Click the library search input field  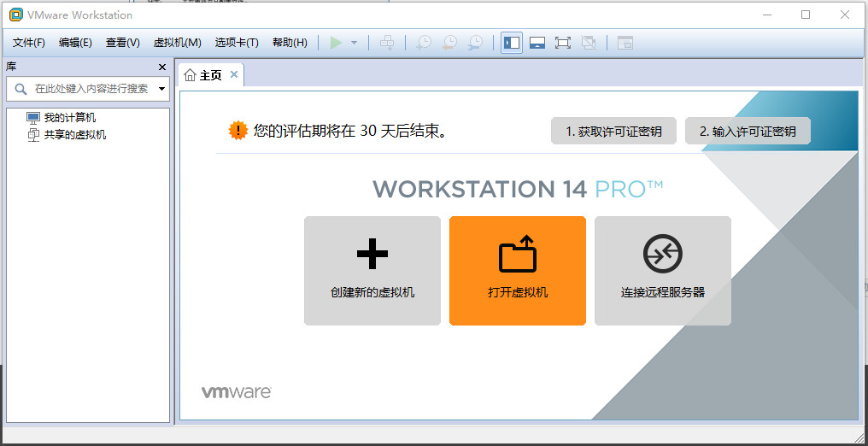[x=88, y=89]
